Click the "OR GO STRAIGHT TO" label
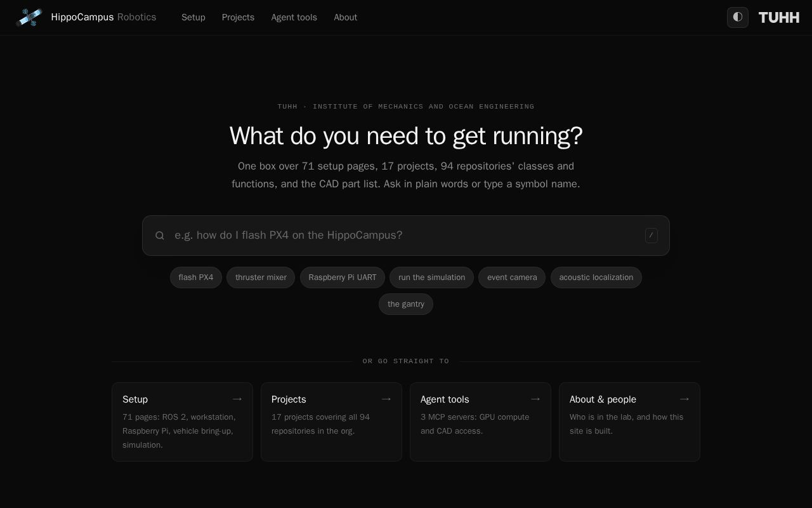 (406, 361)
